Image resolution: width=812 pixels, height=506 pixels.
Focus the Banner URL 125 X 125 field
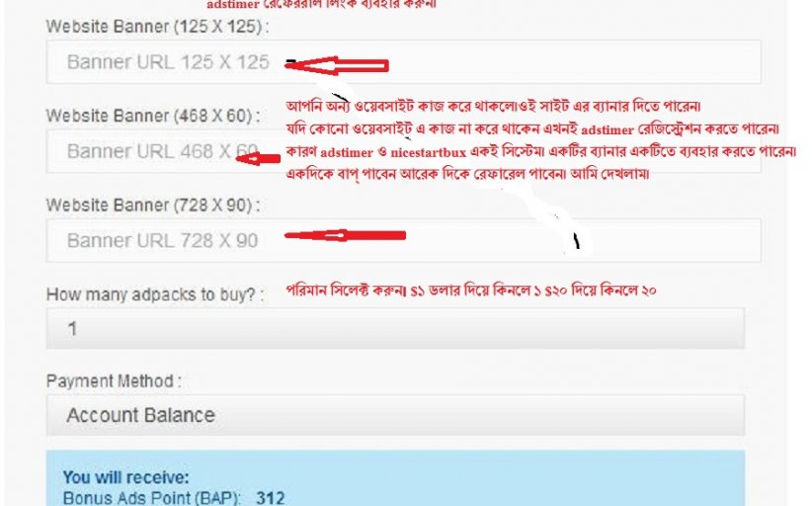[403, 62]
